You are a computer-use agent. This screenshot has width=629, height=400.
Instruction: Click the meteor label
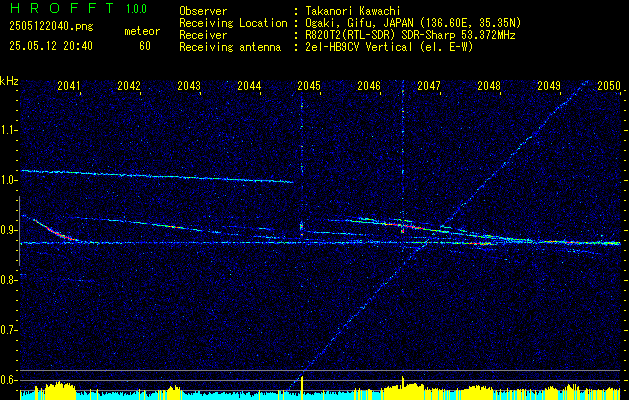pyautogui.click(x=142, y=31)
